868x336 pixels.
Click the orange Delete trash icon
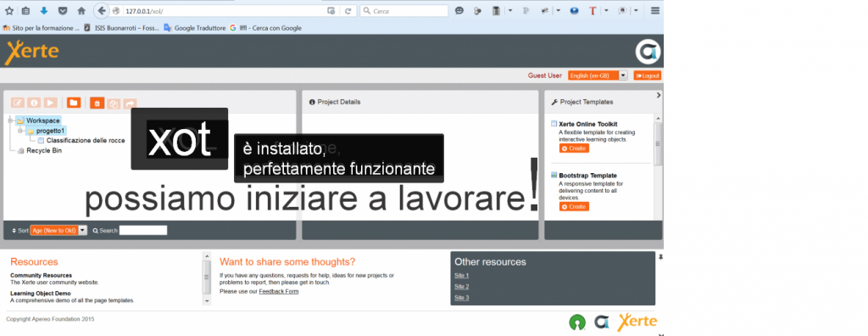tap(97, 104)
